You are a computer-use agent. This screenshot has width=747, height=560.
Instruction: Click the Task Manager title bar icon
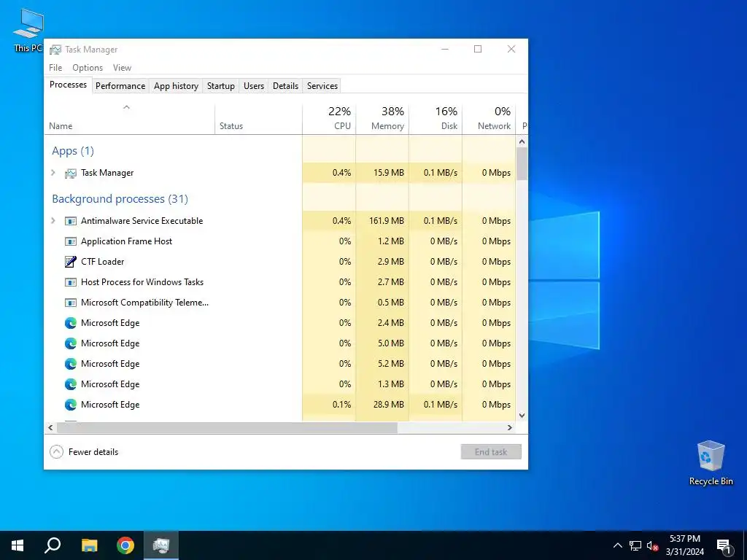pyautogui.click(x=55, y=50)
